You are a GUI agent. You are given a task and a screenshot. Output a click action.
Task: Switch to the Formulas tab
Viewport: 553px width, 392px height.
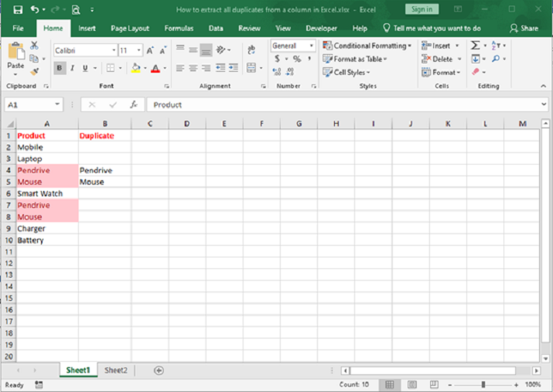179,28
